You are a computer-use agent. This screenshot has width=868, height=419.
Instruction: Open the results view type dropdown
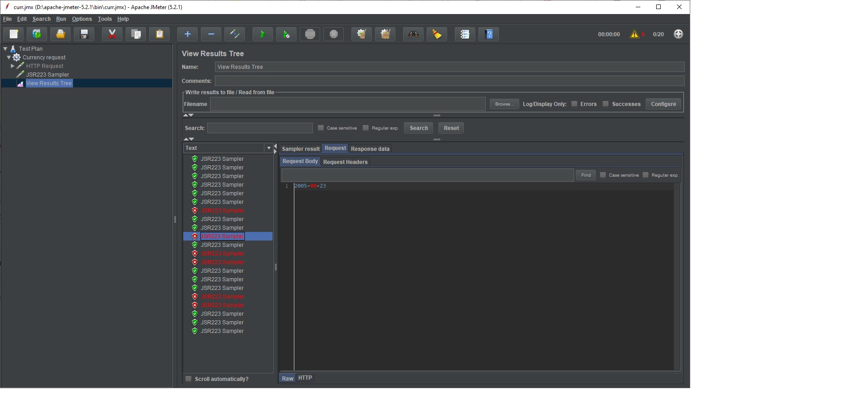click(x=268, y=148)
